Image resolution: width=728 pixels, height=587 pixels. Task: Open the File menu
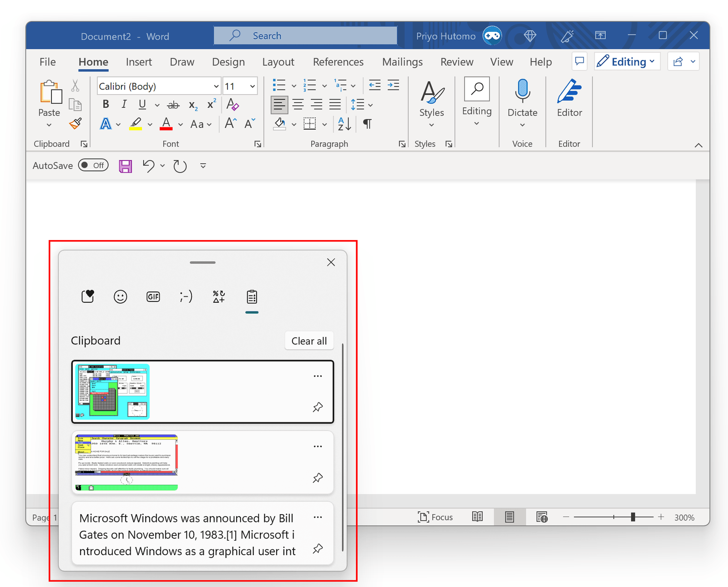pos(47,62)
